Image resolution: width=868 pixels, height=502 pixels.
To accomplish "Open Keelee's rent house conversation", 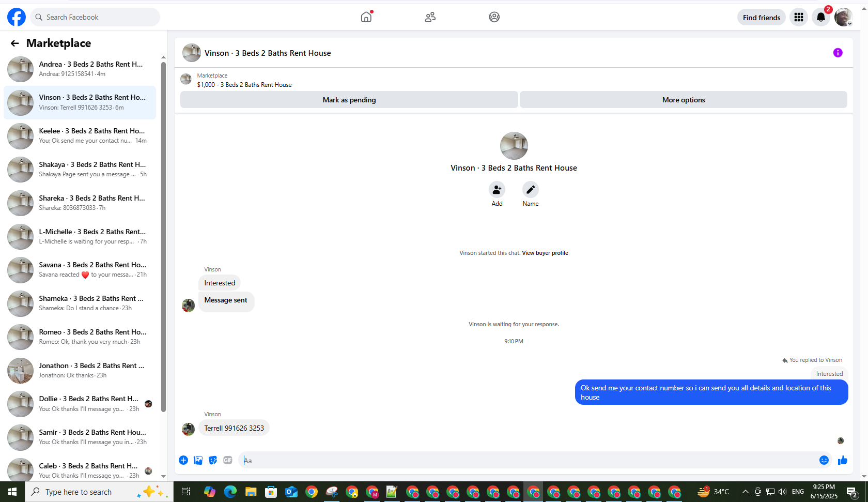I will point(80,136).
